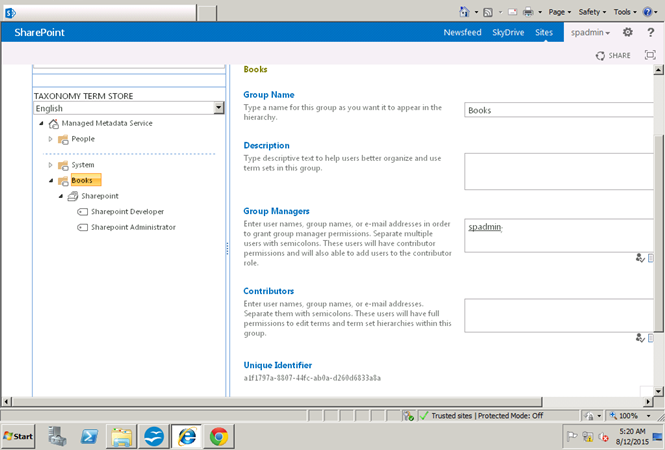Launch PowerShell from the taskbar

point(89,436)
